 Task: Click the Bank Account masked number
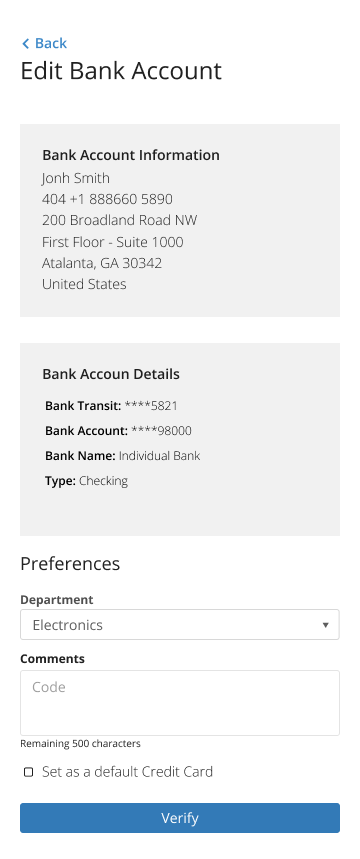[x=161, y=431]
